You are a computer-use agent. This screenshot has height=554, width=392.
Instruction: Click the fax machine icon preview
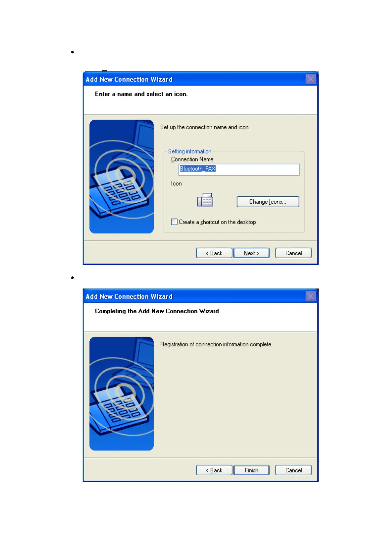205,200
